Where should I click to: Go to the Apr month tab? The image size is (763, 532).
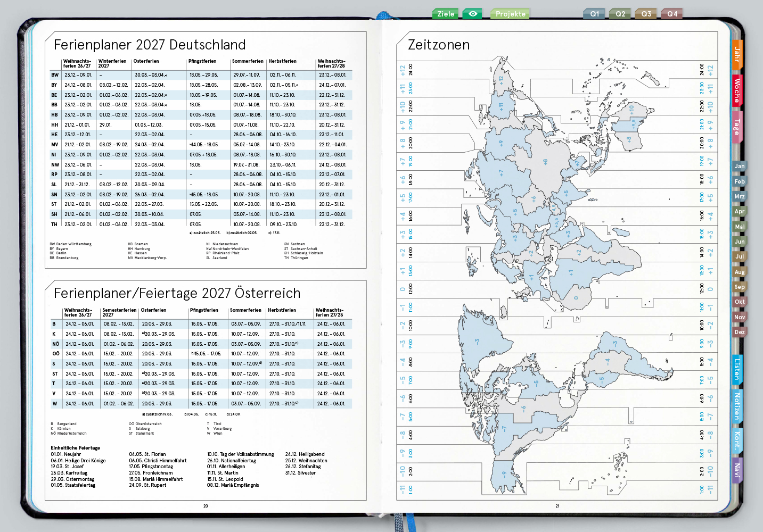[740, 211]
